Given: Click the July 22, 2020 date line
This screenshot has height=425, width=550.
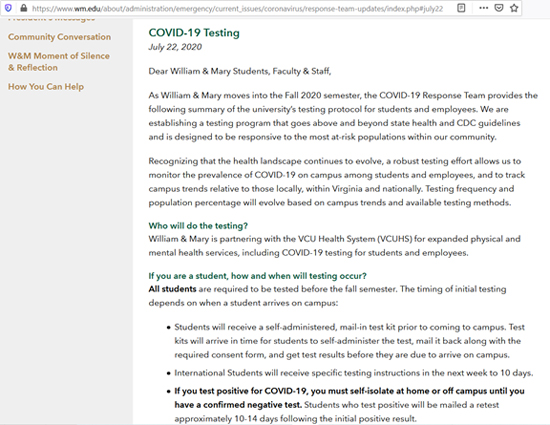Looking at the screenshot, I should [175, 47].
